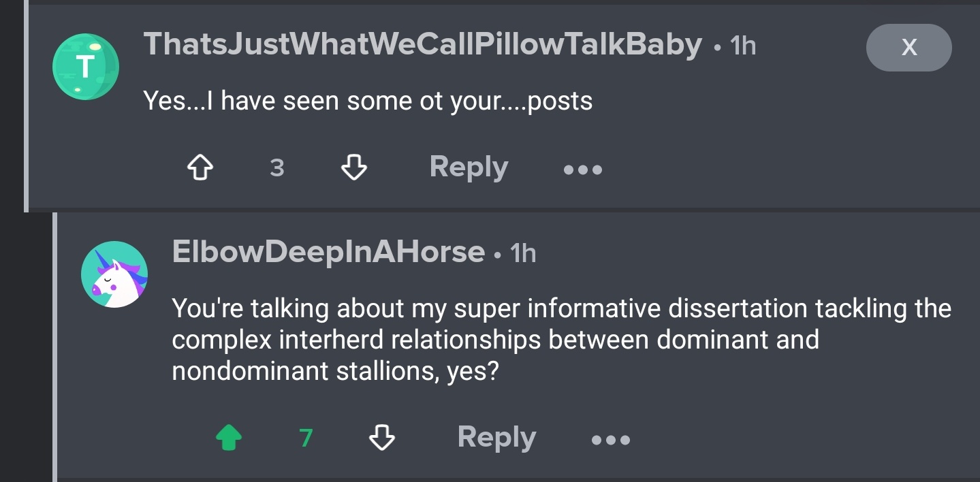
Task: Visit ThatsJustWhatWeCallPillowTalkBaby's profile via username
Action: (422, 45)
